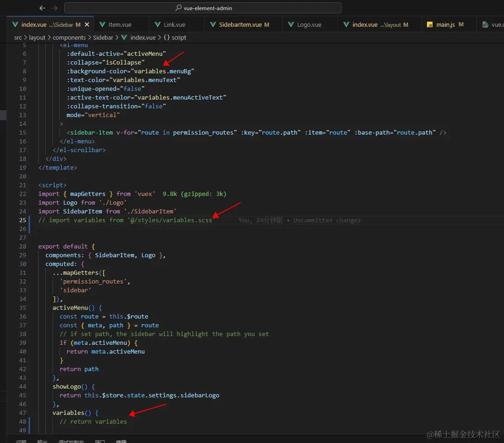Click the Vue icon in breadcrumb before index.vue
504x443 pixels.
click(x=124, y=38)
